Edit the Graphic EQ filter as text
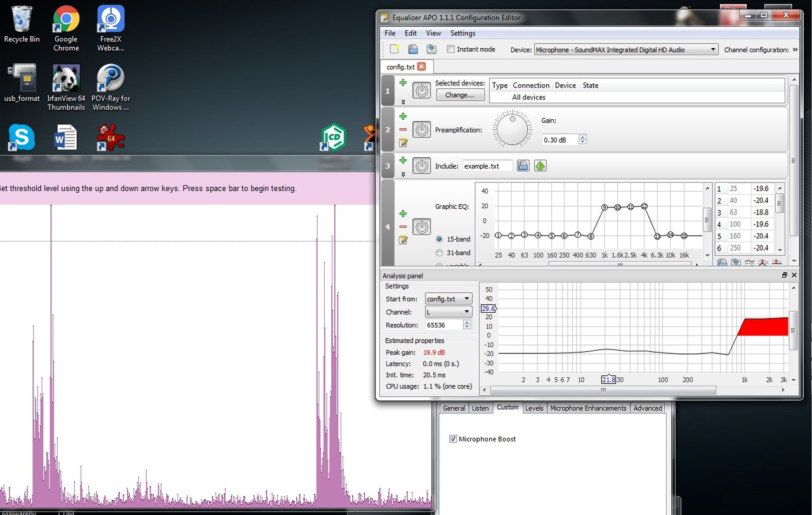Screen dimensions: 812x515 (403, 240)
